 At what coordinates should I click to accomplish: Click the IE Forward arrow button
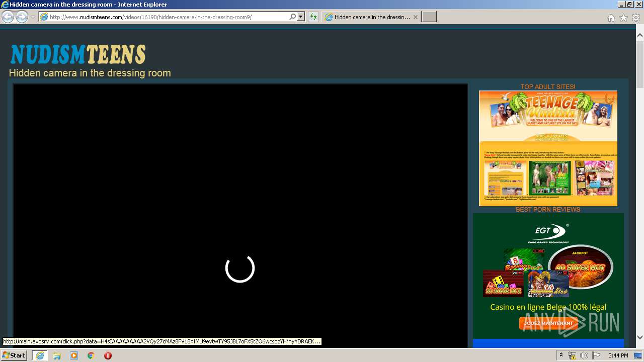click(22, 17)
